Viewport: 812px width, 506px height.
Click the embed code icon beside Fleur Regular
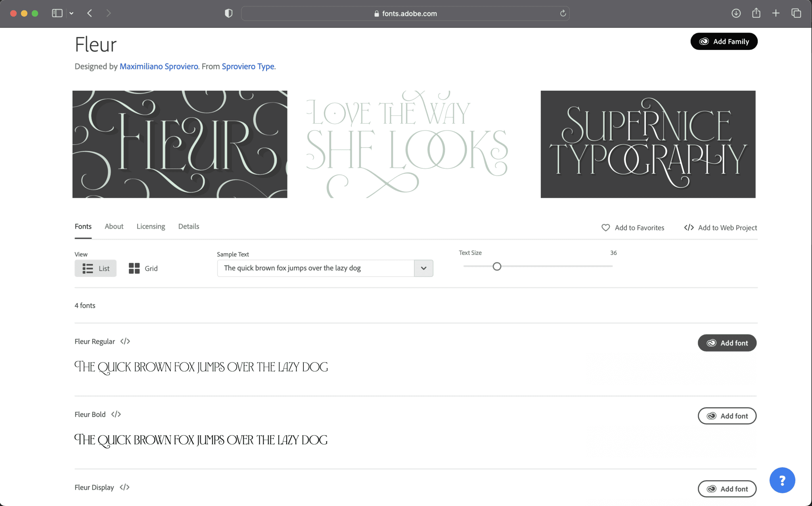[125, 341]
